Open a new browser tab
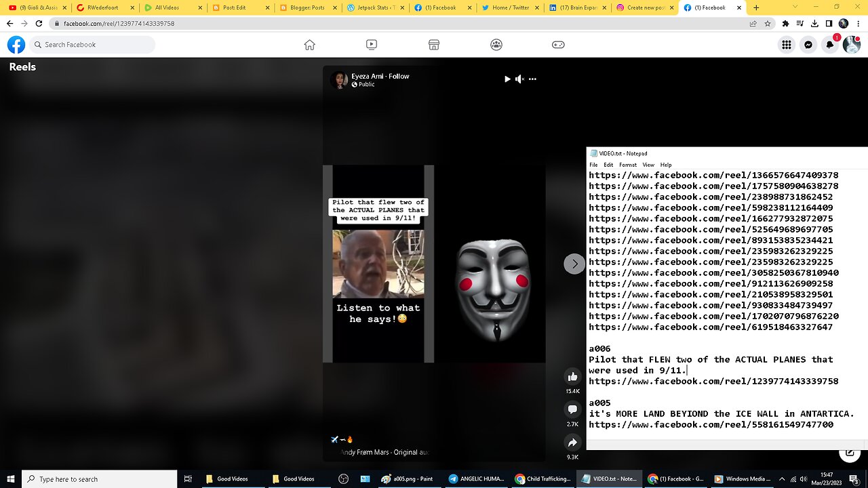Image resolution: width=868 pixels, height=488 pixels. (756, 8)
